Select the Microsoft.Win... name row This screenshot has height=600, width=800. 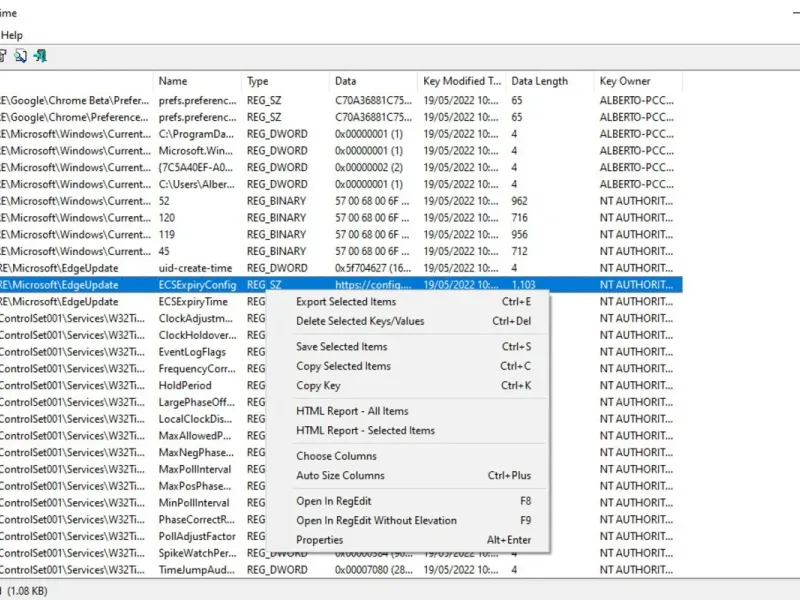coord(341,151)
